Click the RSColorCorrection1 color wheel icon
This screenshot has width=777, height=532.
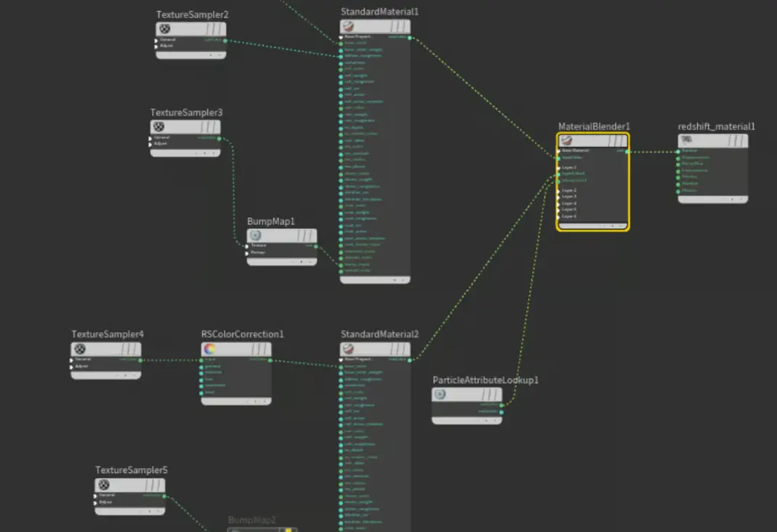(209, 350)
